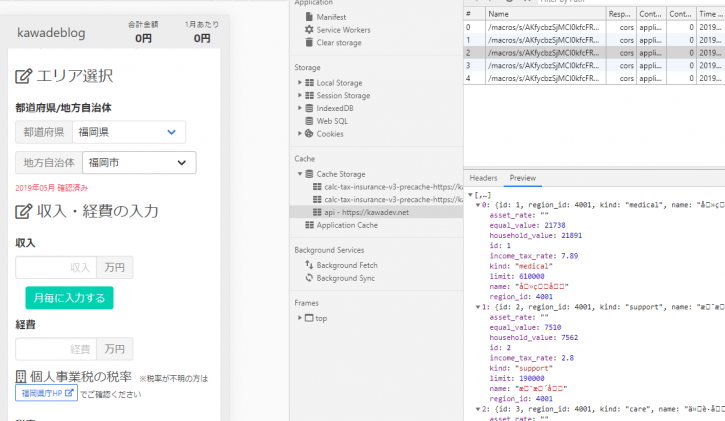Click the Manifest file icon
This screenshot has height=421, width=725.
coord(309,17)
